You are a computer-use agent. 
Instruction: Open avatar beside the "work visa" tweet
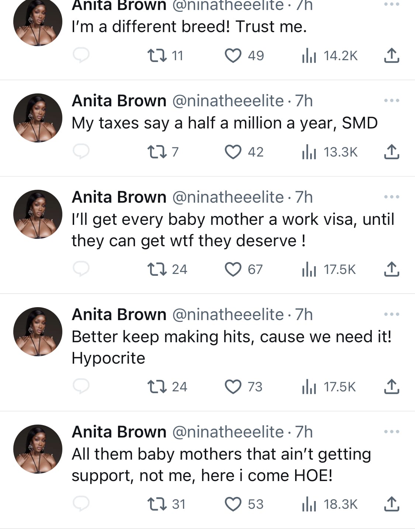point(38,214)
